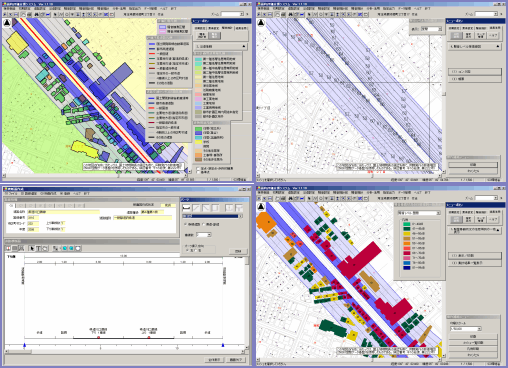Click the north arrow compass on the land-use map
This screenshot has width=508, height=368.
[7, 23]
